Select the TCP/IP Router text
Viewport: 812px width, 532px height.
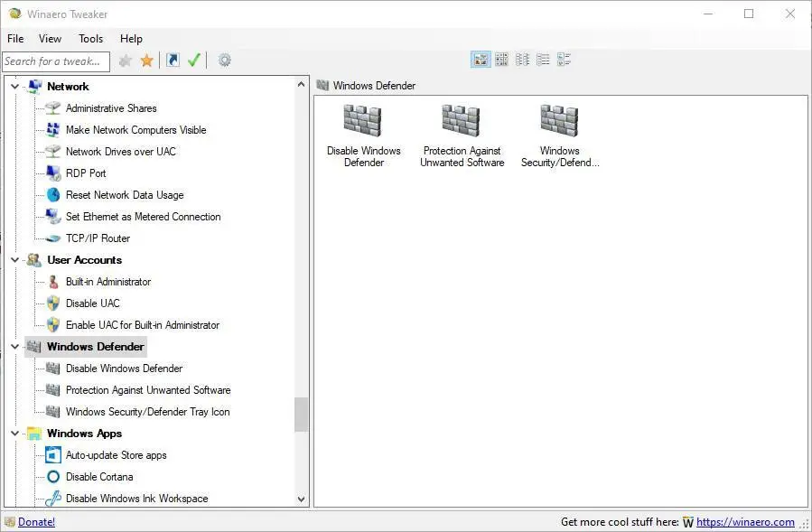98,238
